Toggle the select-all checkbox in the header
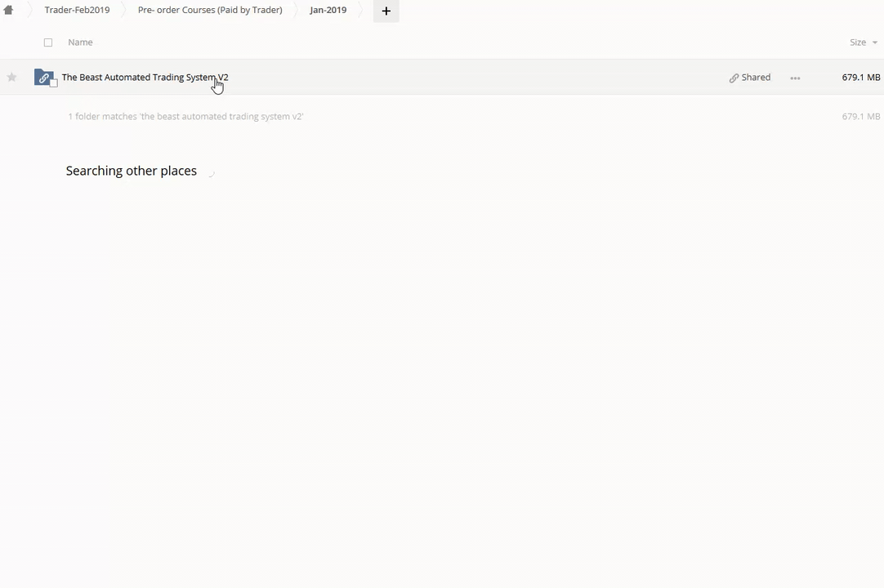Screen dimensions: 884x588 48,42
